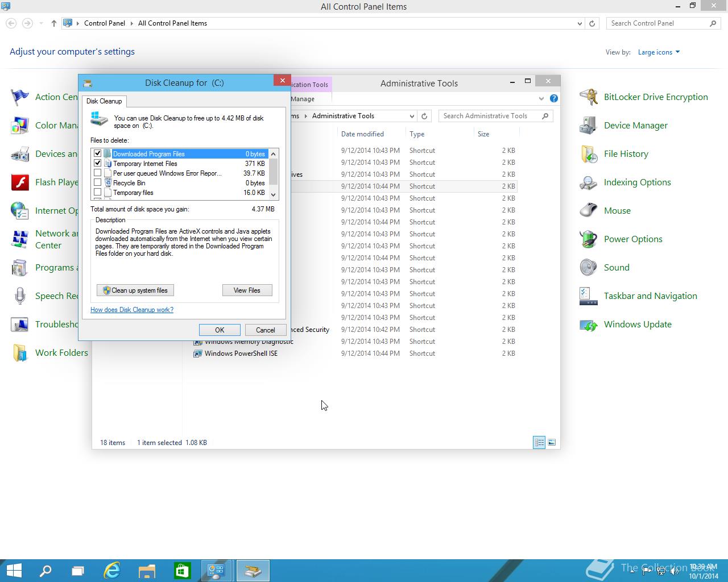
Task: Open Device Manager icon
Action: pyautogui.click(x=589, y=126)
